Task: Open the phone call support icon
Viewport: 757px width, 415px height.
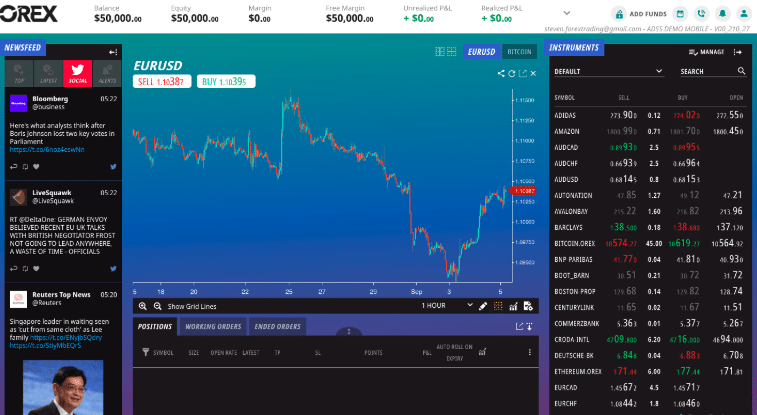Action: pos(701,14)
